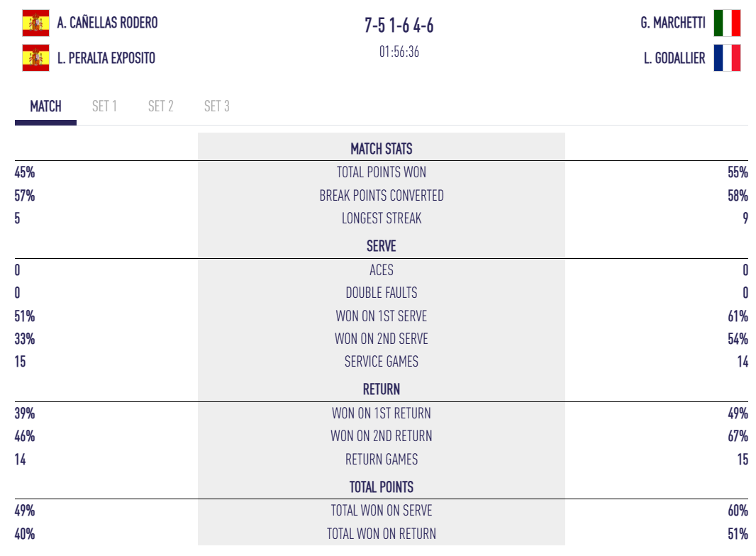
Task: Open the SET 1 tab
Action: tap(104, 106)
